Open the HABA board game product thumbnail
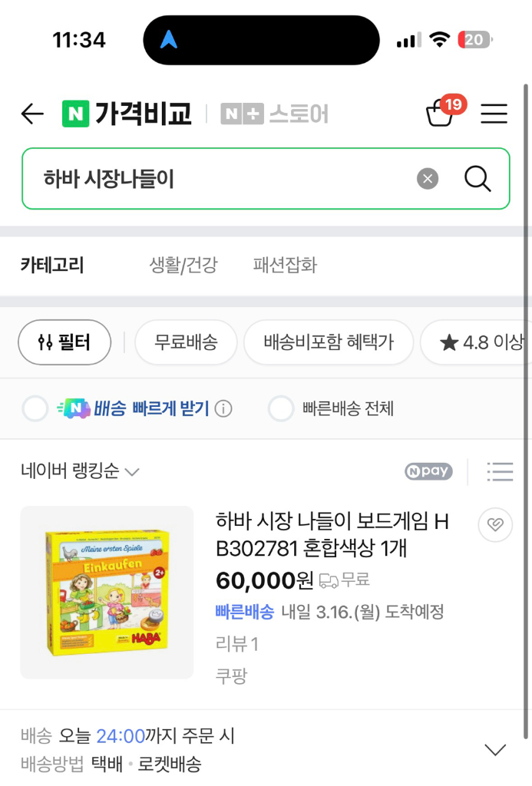This screenshot has height=786, width=532. (107, 593)
